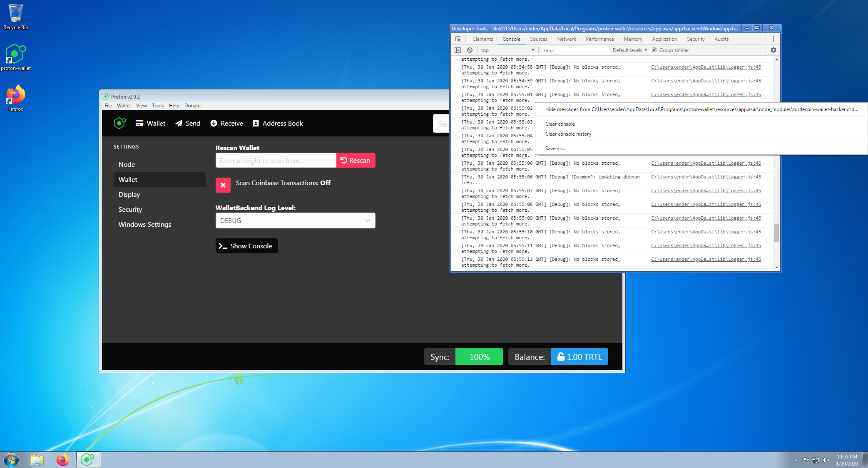The image size is (868, 468).
Task: Launch the proton-wallet desktop shortcut
Action: pos(16,57)
